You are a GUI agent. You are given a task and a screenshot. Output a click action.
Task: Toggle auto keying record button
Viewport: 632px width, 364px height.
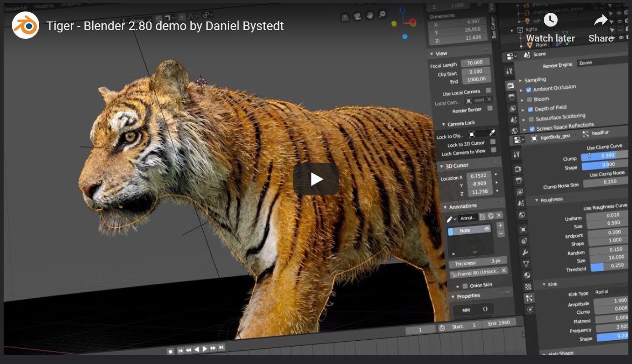point(170,351)
